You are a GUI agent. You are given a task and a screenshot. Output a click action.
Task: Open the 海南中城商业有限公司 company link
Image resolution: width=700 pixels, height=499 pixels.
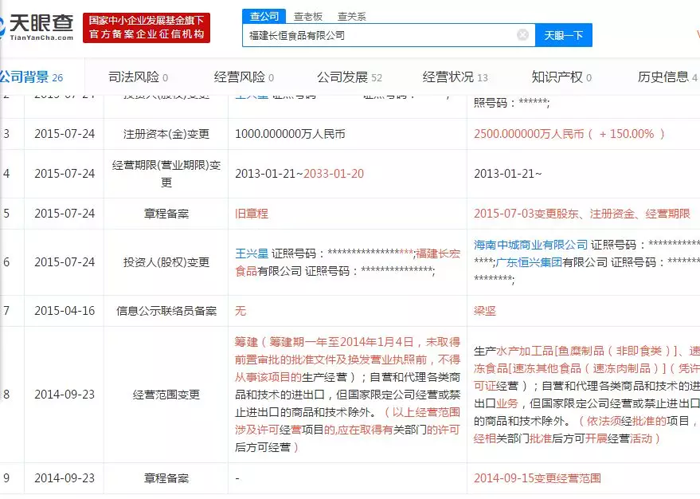pyautogui.click(x=530, y=244)
